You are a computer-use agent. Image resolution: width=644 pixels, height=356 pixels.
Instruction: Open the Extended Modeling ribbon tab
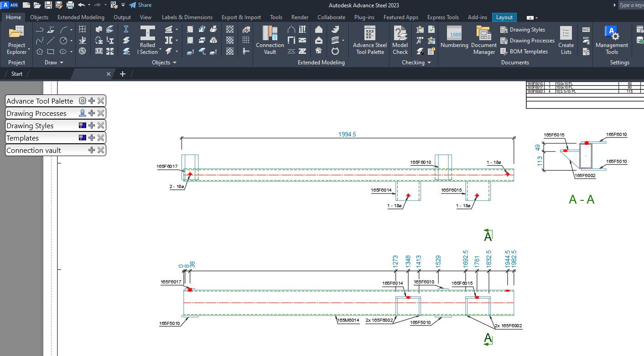81,17
